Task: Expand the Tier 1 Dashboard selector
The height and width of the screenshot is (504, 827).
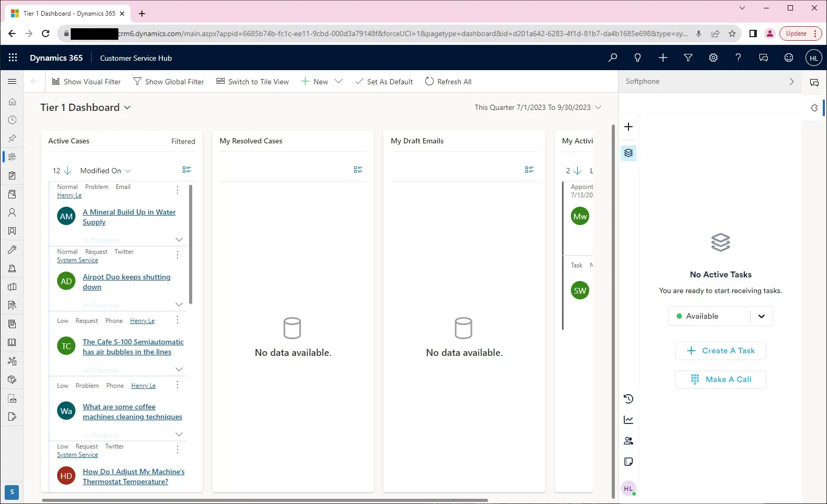Action: (x=85, y=107)
